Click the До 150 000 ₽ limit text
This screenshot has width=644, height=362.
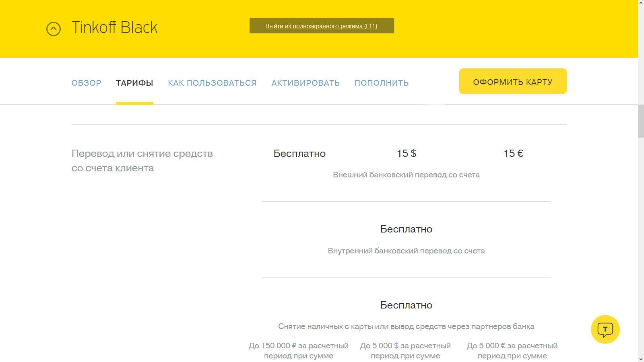tap(299, 346)
